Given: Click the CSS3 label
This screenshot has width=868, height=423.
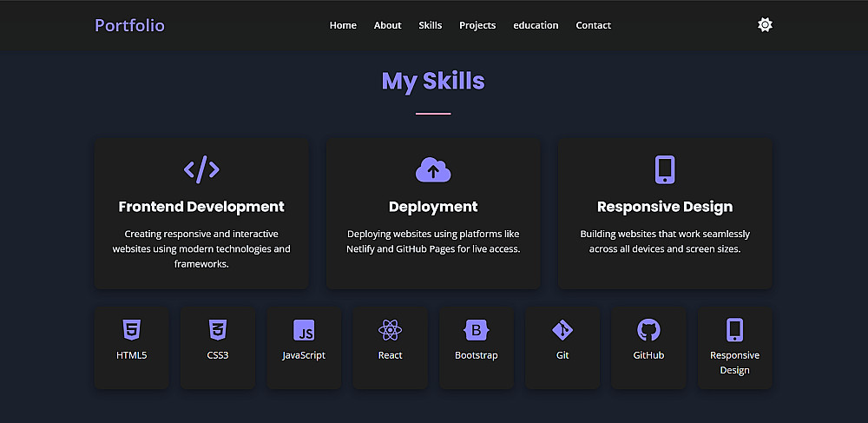Looking at the screenshot, I should click(218, 355).
